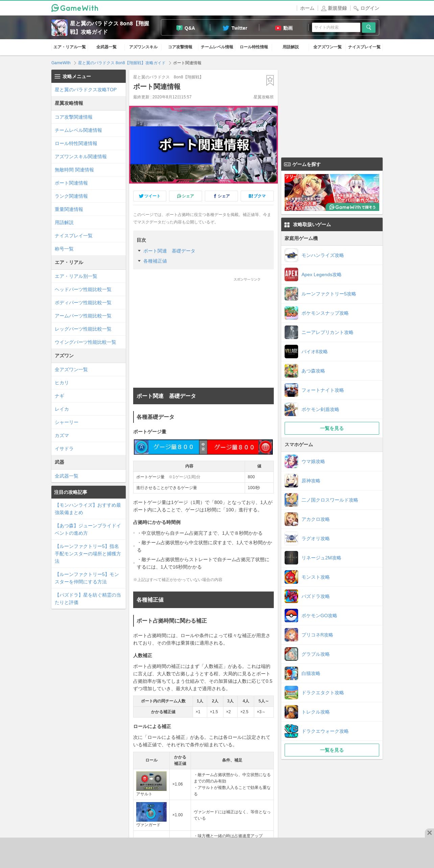Click 一覧を見る under スマホゲーム
434x868 pixels.
point(332,750)
